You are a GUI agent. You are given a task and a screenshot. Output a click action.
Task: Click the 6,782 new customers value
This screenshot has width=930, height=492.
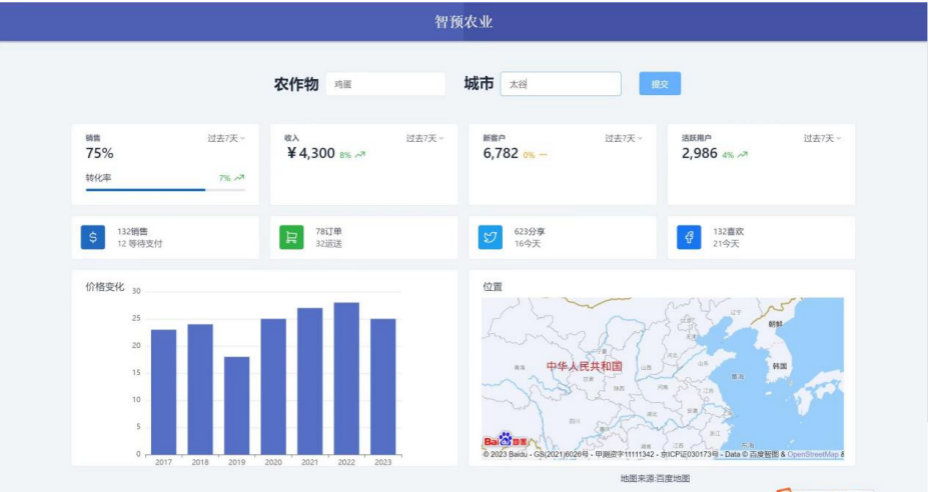click(x=501, y=153)
